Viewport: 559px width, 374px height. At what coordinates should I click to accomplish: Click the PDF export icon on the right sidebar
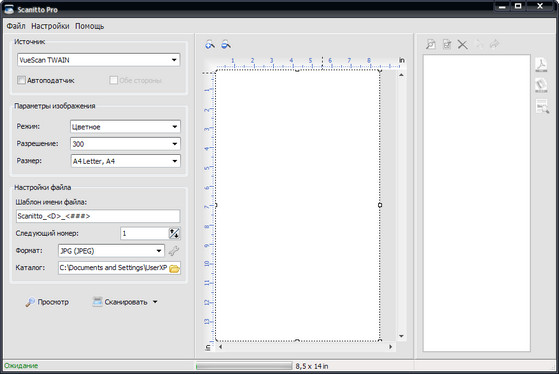541,65
